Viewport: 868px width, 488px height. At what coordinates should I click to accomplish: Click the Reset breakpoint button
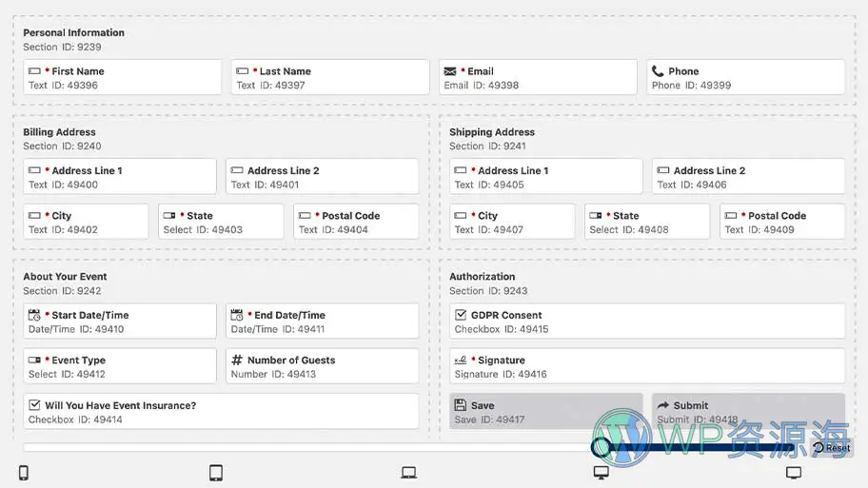[x=832, y=448]
